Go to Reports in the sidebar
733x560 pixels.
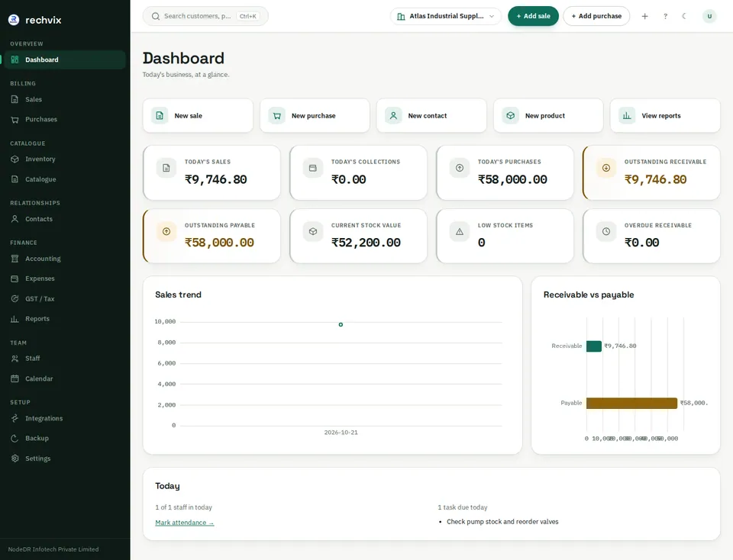click(x=65, y=319)
